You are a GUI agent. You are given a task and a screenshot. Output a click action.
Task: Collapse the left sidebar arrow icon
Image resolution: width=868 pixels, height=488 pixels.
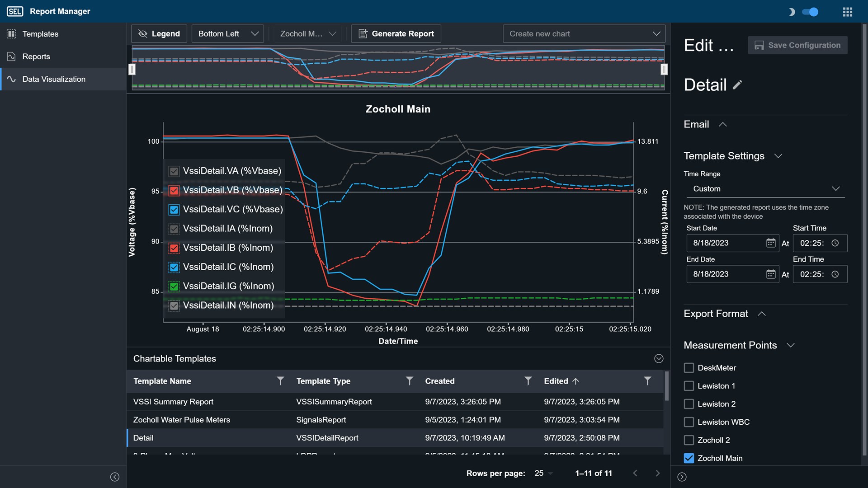115,477
